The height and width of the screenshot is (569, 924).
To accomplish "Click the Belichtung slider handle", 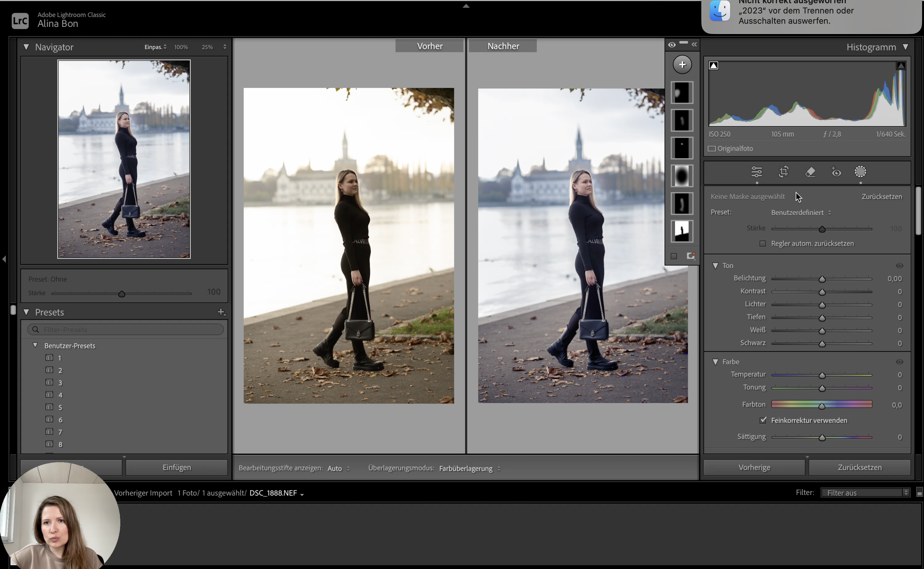I will [x=822, y=279].
